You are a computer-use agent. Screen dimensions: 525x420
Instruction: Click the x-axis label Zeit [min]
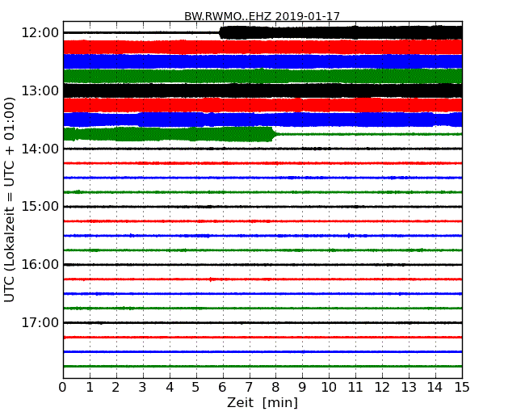coord(262,402)
